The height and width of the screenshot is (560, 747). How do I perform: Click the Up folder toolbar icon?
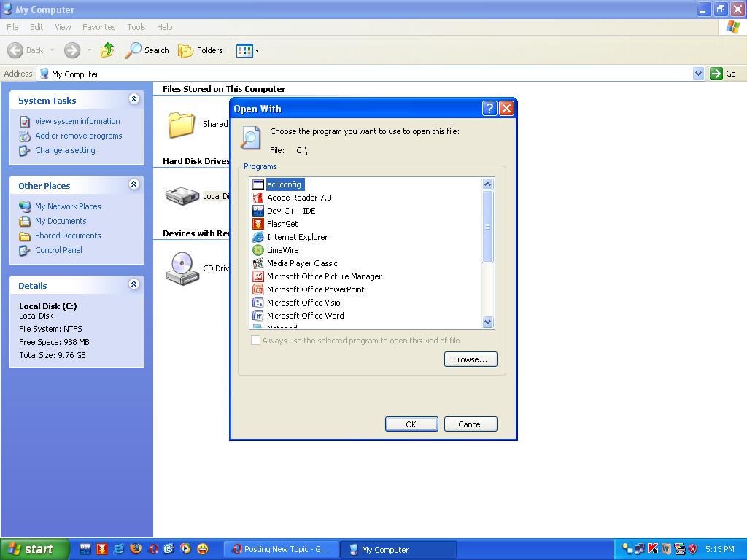pos(107,50)
